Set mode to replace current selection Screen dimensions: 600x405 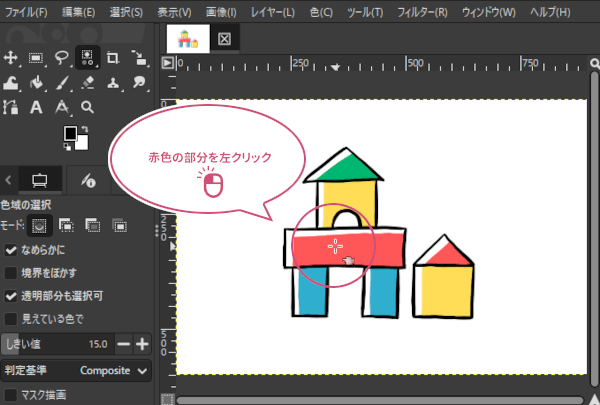click(x=39, y=226)
